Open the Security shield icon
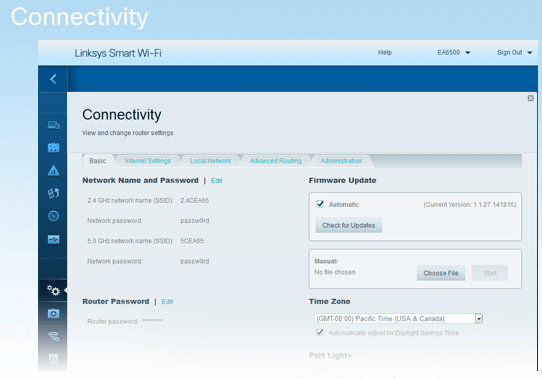 (53, 359)
